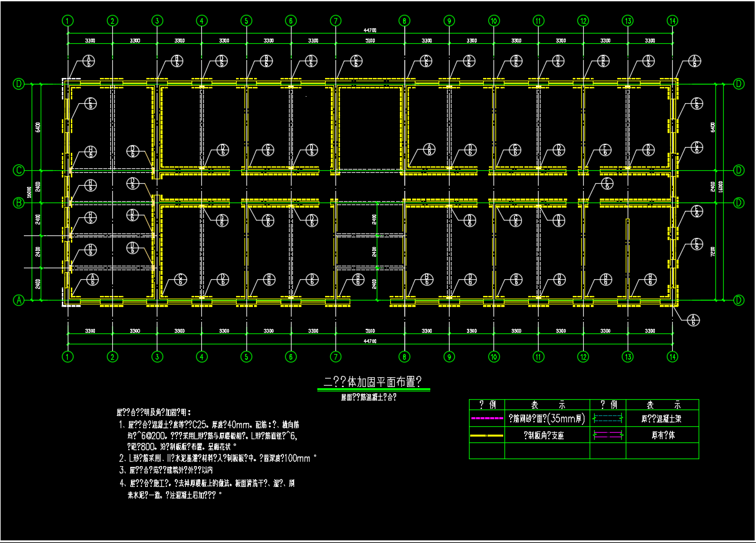Select the top 5100 dimension between axes 7 and 8
Viewport: 756px width, 543px height.
pos(370,41)
